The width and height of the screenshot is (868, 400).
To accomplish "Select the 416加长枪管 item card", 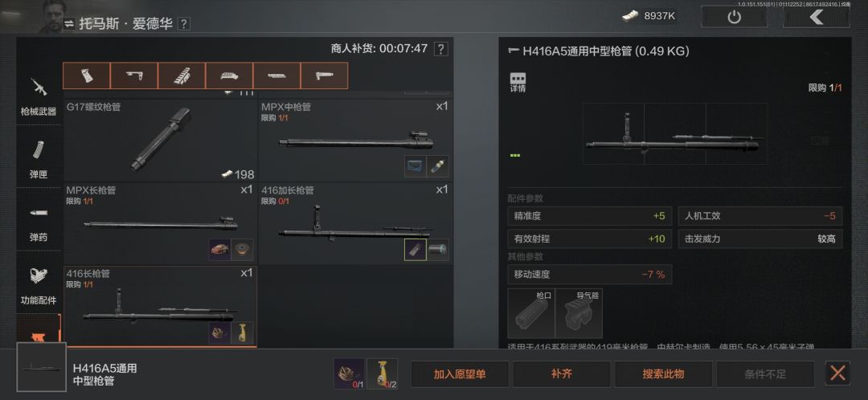I will [x=355, y=223].
